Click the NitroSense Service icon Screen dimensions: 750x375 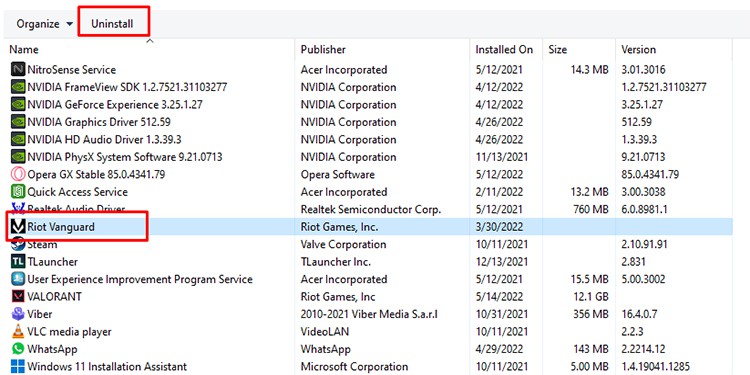(18, 70)
